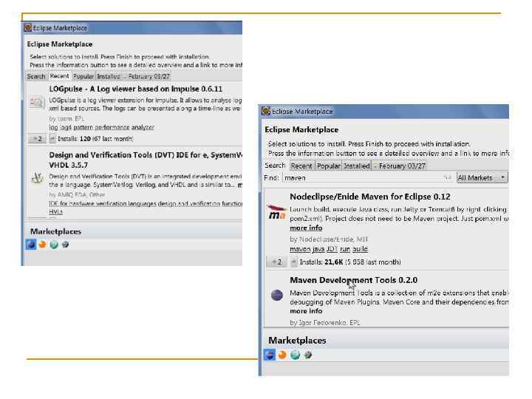Click 'by Nodeclipse/Enide, MIT' text
This screenshot has width=532, height=399.
click(329, 239)
